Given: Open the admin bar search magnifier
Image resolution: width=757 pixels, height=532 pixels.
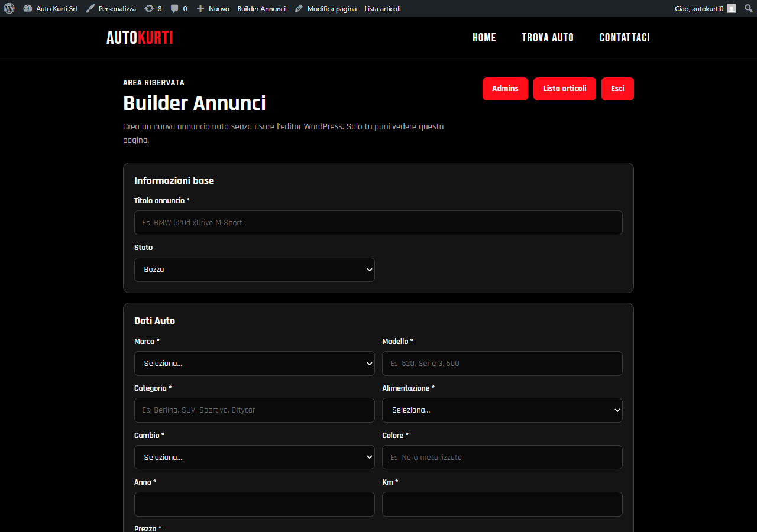Looking at the screenshot, I should [748, 8].
